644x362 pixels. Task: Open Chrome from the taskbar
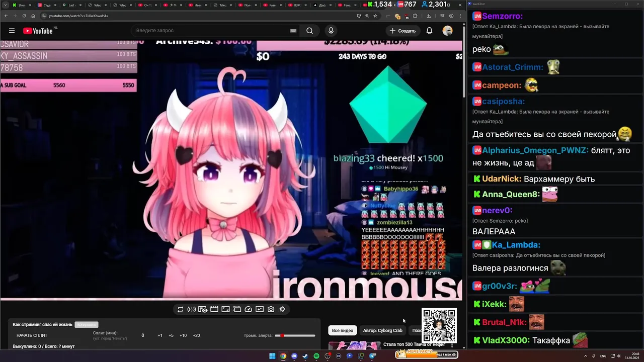click(283, 356)
